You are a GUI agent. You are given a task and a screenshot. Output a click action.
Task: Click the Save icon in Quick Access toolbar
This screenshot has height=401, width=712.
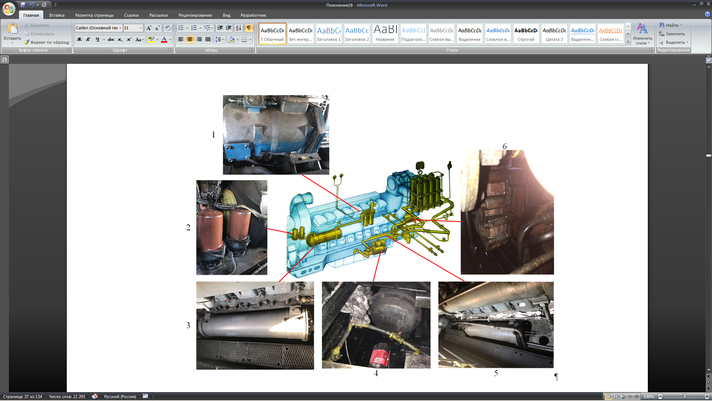(24, 4)
